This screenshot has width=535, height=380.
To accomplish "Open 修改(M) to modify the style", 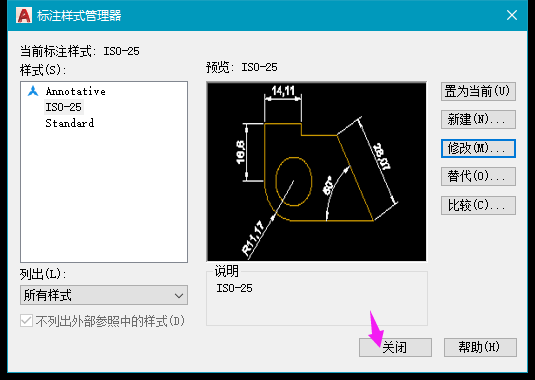I will [478, 148].
